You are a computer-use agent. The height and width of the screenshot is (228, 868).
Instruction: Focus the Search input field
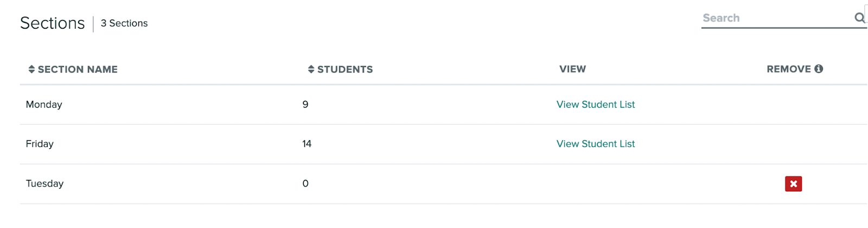pyautogui.click(x=777, y=18)
